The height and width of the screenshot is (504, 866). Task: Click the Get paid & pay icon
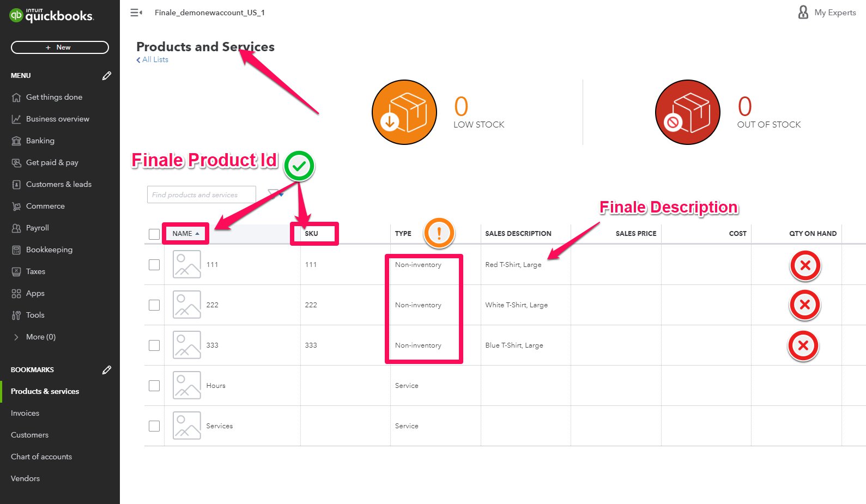[16, 163]
